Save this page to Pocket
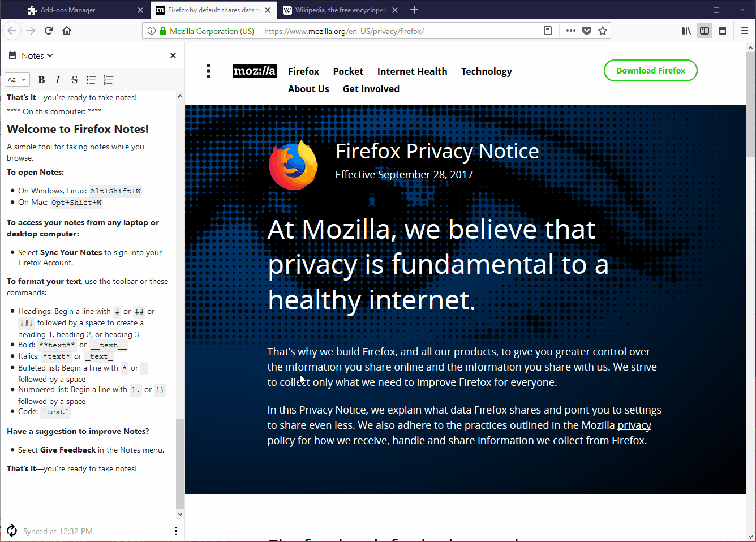 point(587,31)
